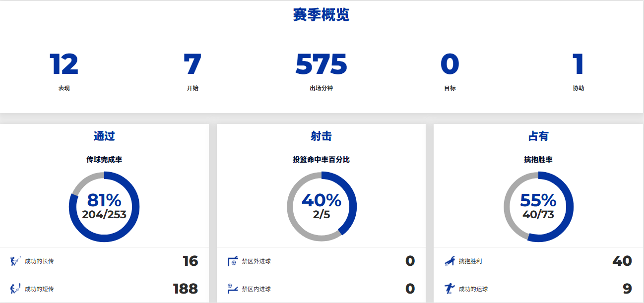This screenshot has width=644, height=303.
Task: Click the 擒抱胜率 subtitle label
Action: click(538, 160)
